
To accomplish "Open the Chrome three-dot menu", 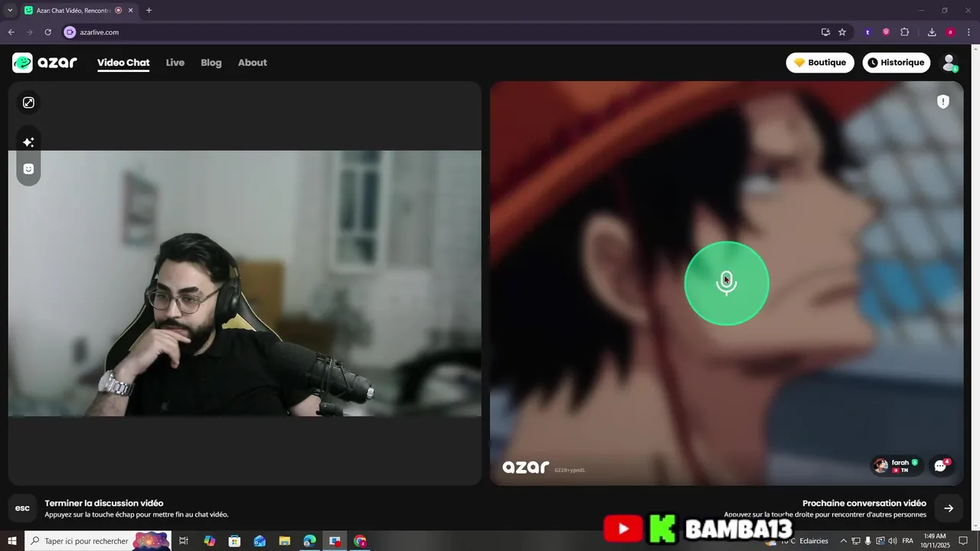I will (969, 32).
